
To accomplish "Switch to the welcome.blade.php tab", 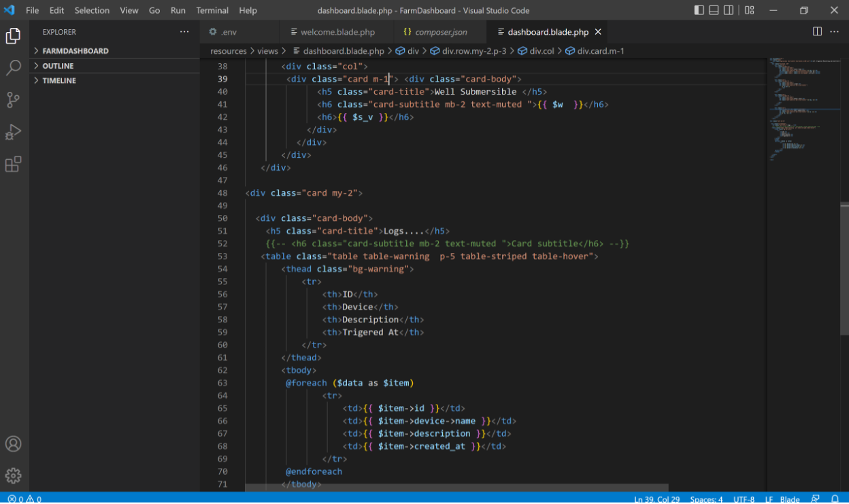I will pos(337,32).
